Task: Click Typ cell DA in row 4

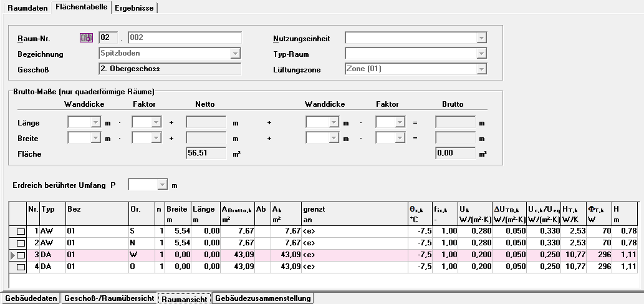Action: pyautogui.click(x=52, y=267)
